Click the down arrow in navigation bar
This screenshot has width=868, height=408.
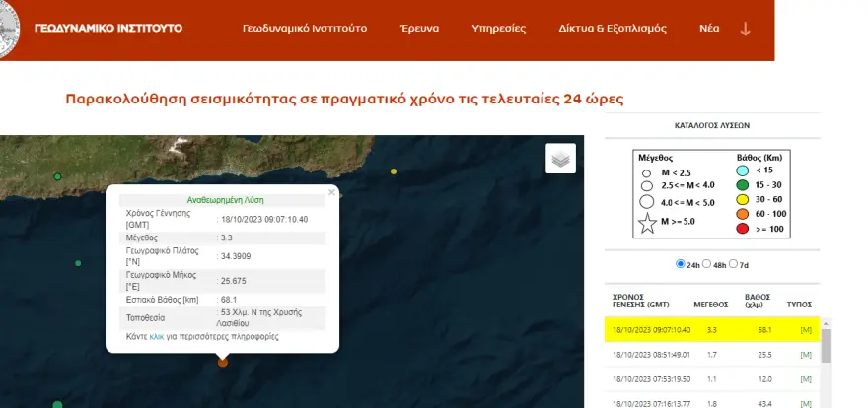point(745,29)
